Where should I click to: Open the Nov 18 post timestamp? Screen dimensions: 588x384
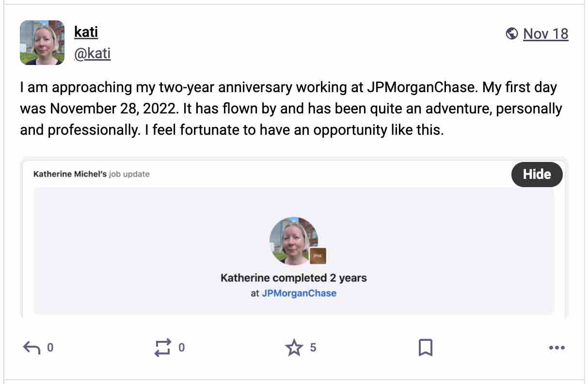(x=545, y=33)
